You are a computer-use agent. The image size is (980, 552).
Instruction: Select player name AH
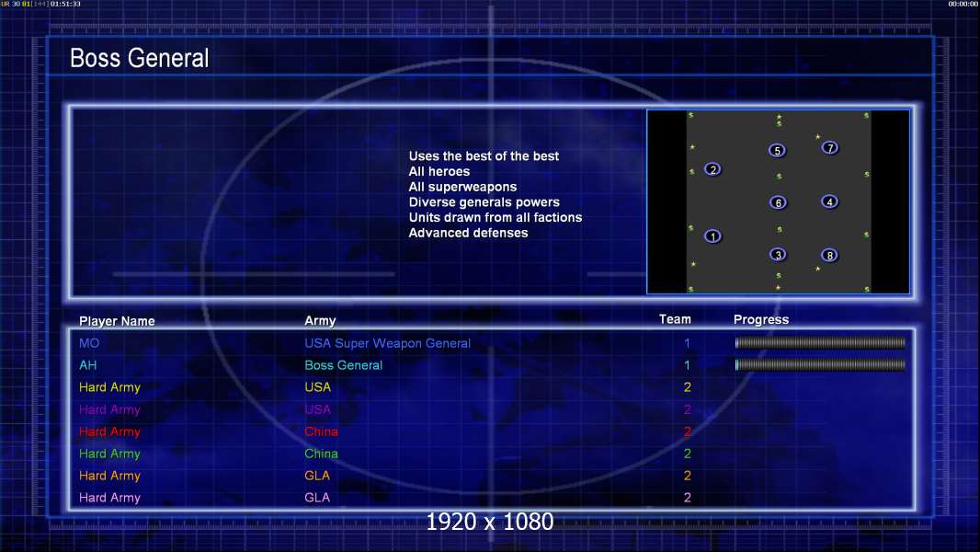click(x=88, y=365)
